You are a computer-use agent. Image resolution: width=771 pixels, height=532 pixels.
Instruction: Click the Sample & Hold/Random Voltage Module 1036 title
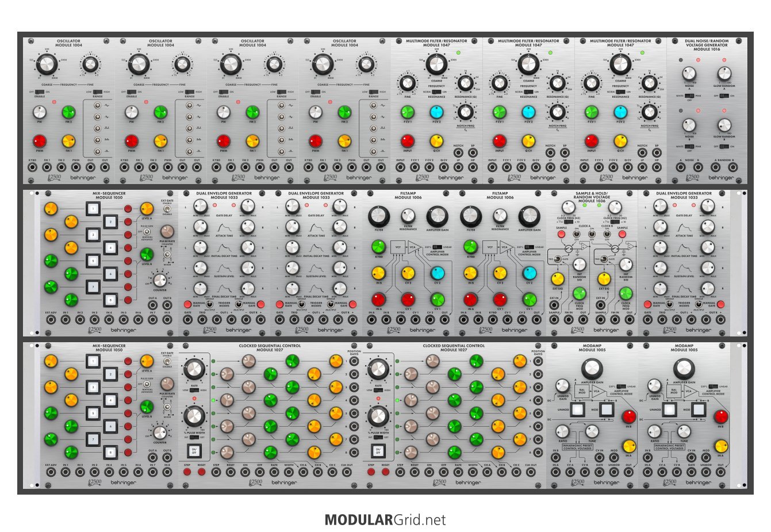[592, 197]
